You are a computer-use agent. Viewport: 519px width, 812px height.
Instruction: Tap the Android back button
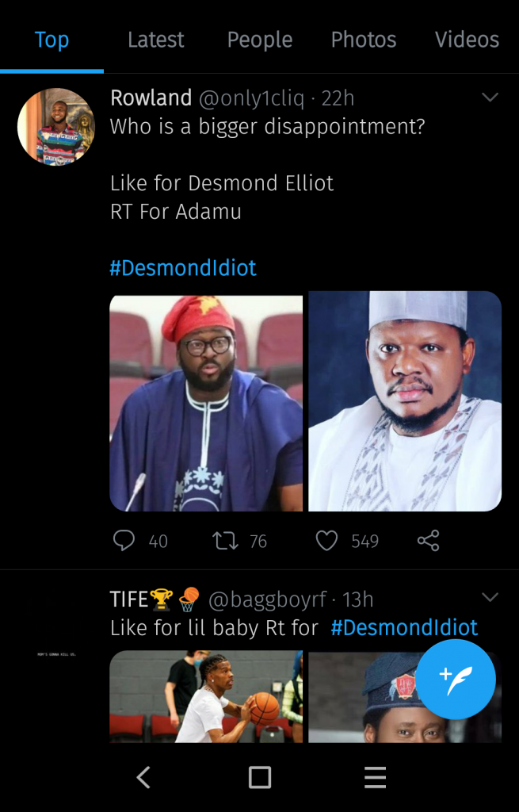coord(143,777)
